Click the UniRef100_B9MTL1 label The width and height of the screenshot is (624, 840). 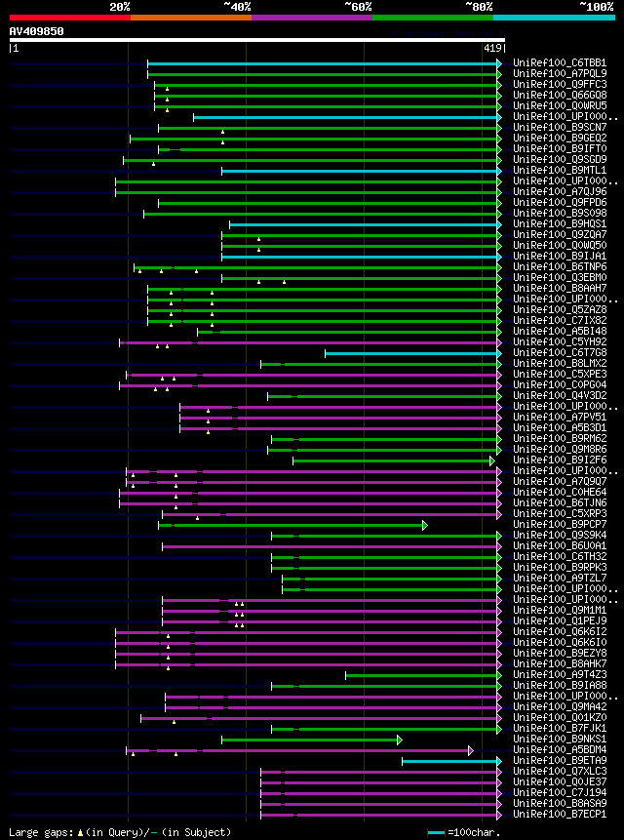click(560, 171)
